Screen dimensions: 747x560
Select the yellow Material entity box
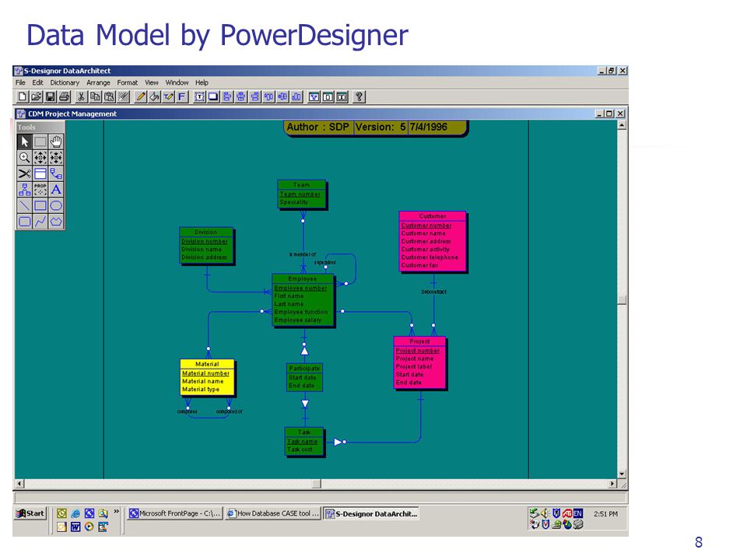point(208,378)
